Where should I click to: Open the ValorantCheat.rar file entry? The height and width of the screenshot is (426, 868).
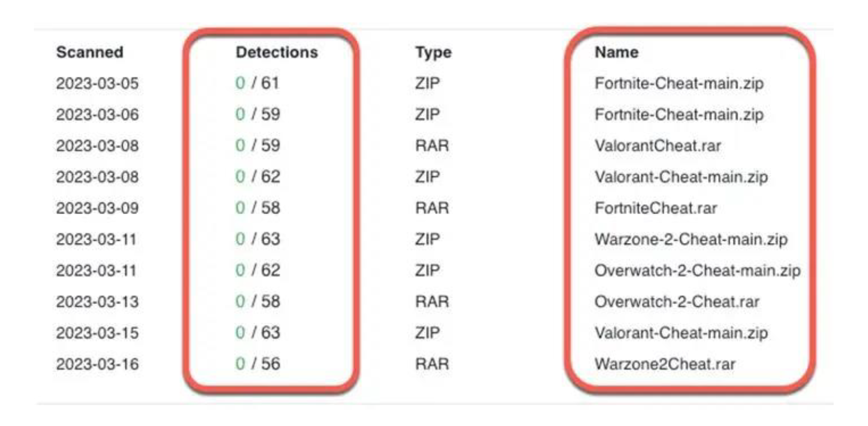657,146
